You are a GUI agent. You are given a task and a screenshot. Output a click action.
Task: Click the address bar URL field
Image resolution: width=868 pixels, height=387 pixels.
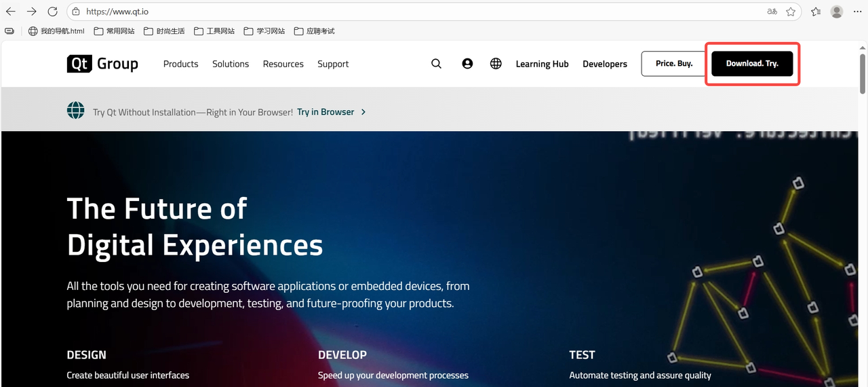[407, 12]
